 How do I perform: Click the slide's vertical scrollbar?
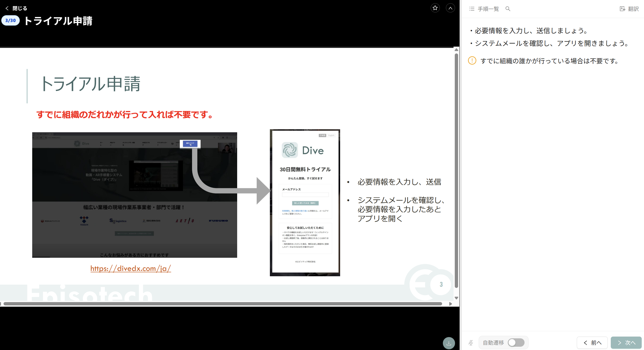pos(456,170)
